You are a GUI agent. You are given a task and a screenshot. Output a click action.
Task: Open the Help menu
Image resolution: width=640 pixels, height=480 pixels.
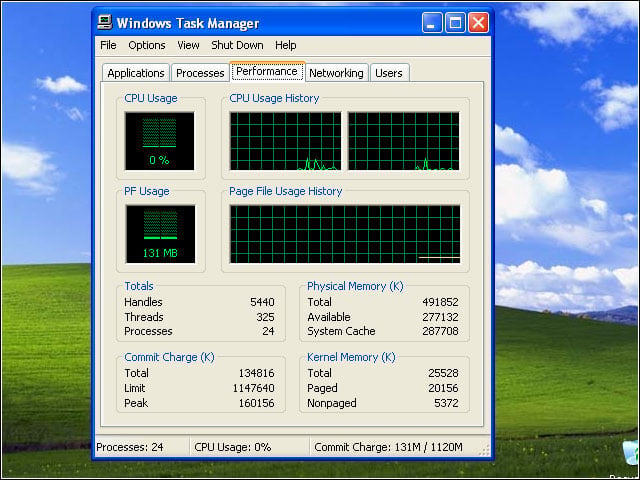[x=285, y=45]
